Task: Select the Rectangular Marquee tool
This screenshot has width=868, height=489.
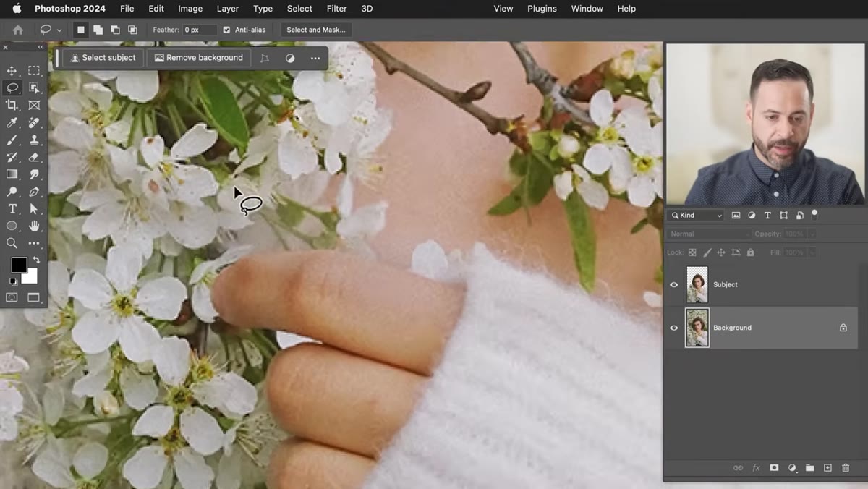Action: (x=34, y=71)
